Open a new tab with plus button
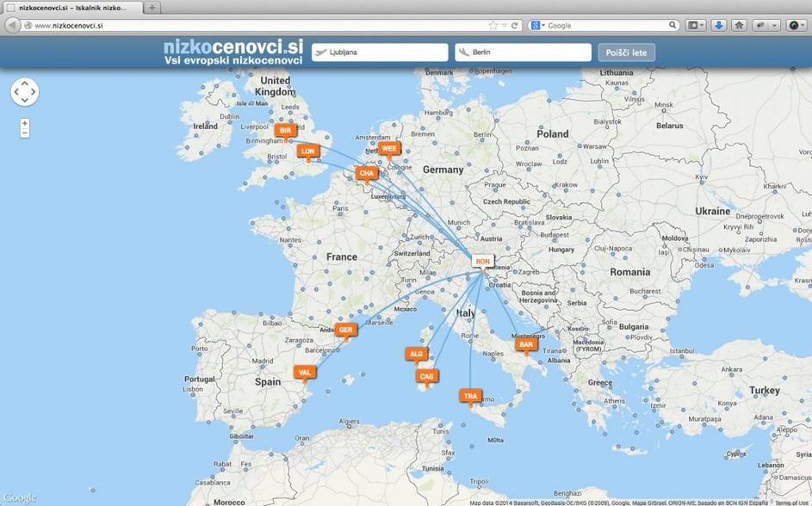Screen dimensions: 812x506 coord(152,8)
